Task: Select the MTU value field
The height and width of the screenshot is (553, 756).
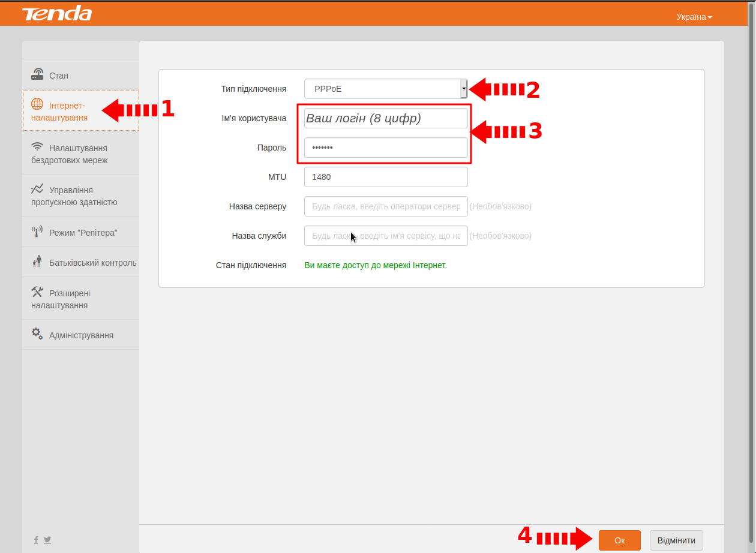Action: 386,177
